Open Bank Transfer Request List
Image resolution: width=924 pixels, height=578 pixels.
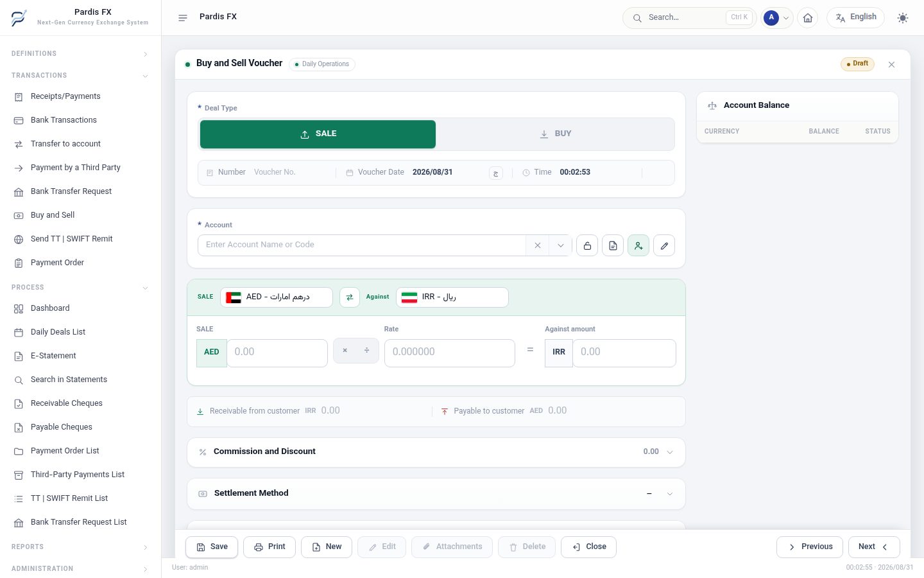[80, 523]
